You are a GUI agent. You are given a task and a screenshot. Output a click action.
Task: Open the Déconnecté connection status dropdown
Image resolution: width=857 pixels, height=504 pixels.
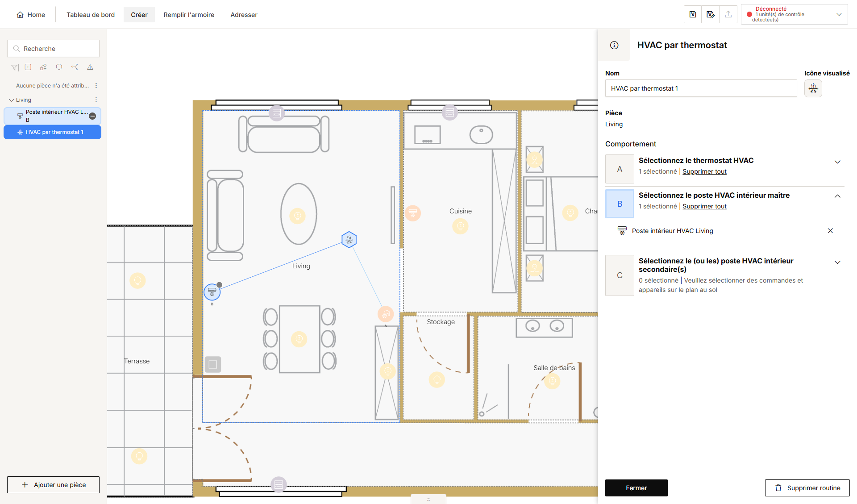tap(795, 14)
